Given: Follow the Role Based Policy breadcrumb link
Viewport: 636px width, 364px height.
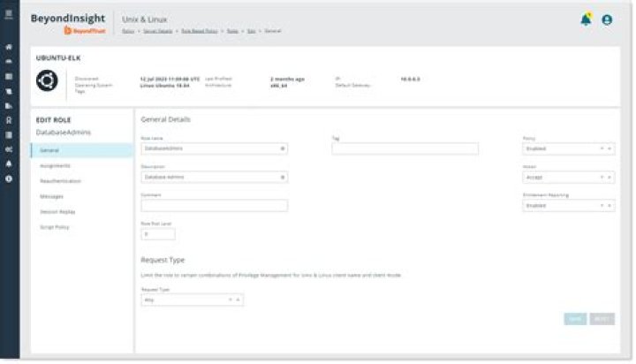Looking at the screenshot, I should (x=199, y=31).
